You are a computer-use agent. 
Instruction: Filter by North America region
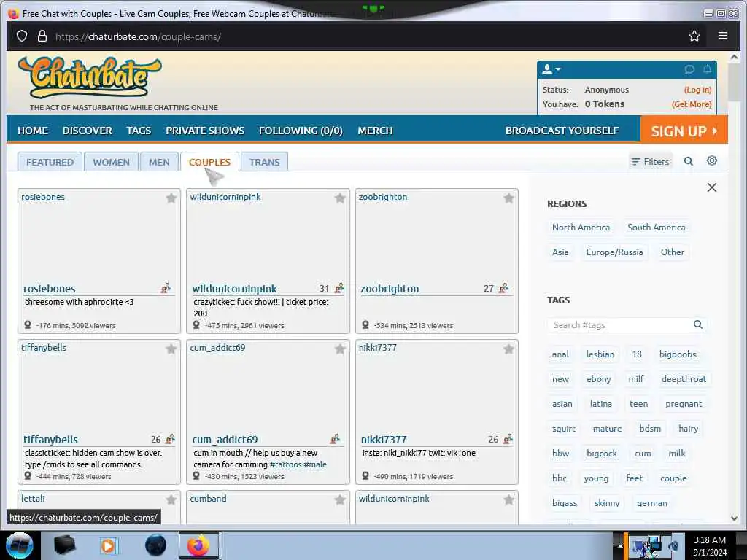(x=581, y=227)
